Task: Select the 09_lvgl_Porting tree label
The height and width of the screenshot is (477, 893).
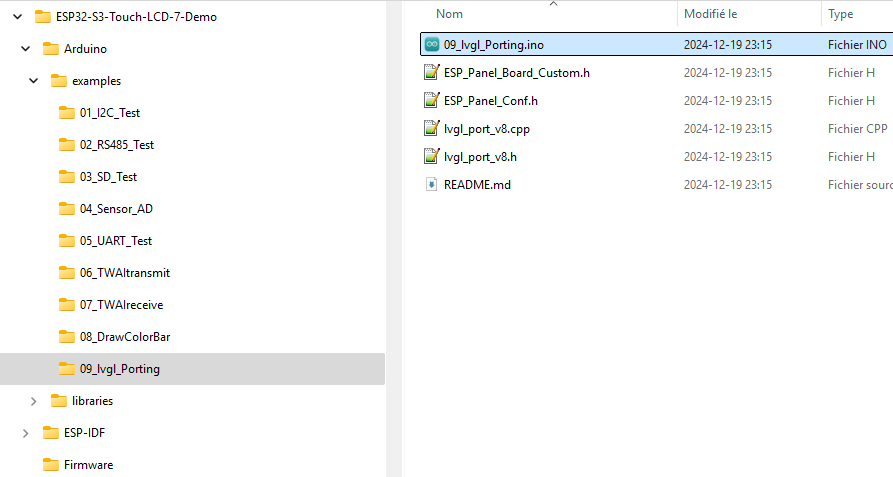Action: pos(120,369)
